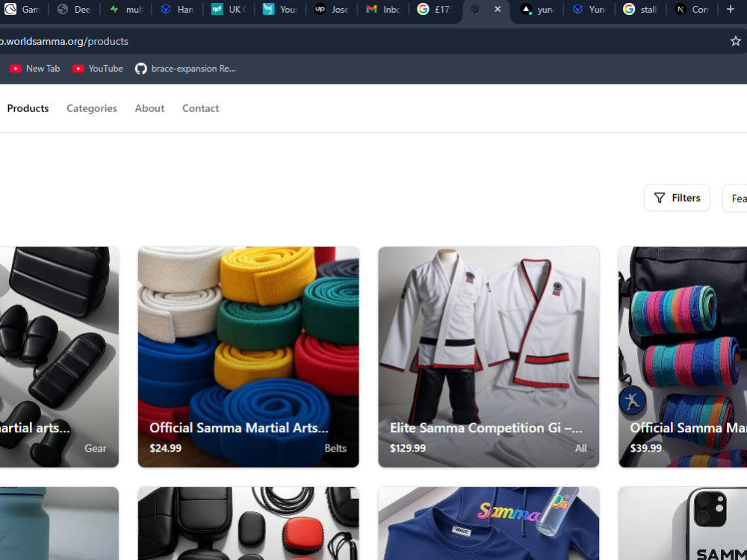Image resolution: width=747 pixels, height=560 pixels.
Task: Click 'Elite Samma Competition Gi' title
Action: click(x=486, y=428)
